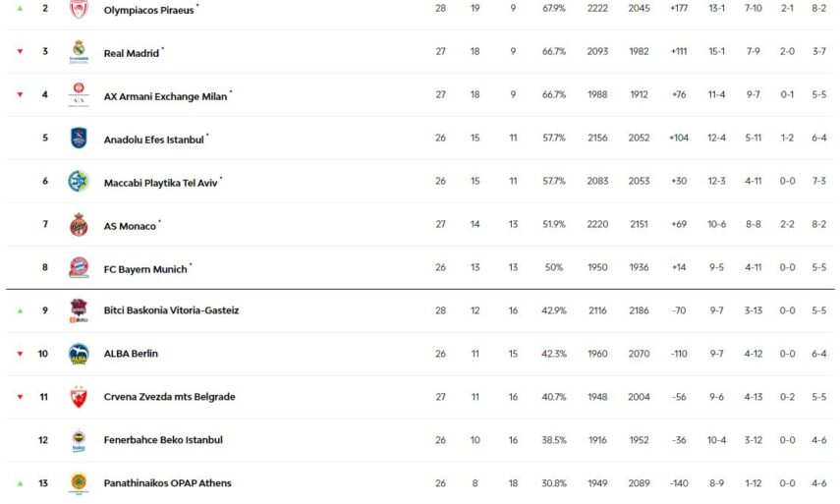Click the Panathinaikos OPAP Athens logo
The width and height of the screenshot is (840, 504).
point(79,482)
